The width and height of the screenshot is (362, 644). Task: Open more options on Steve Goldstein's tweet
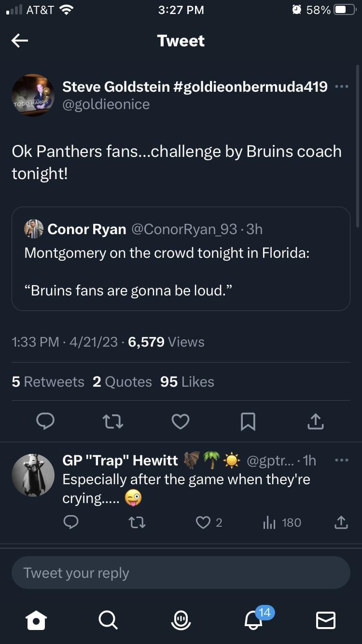pyautogui.click(x=341, y=87)
